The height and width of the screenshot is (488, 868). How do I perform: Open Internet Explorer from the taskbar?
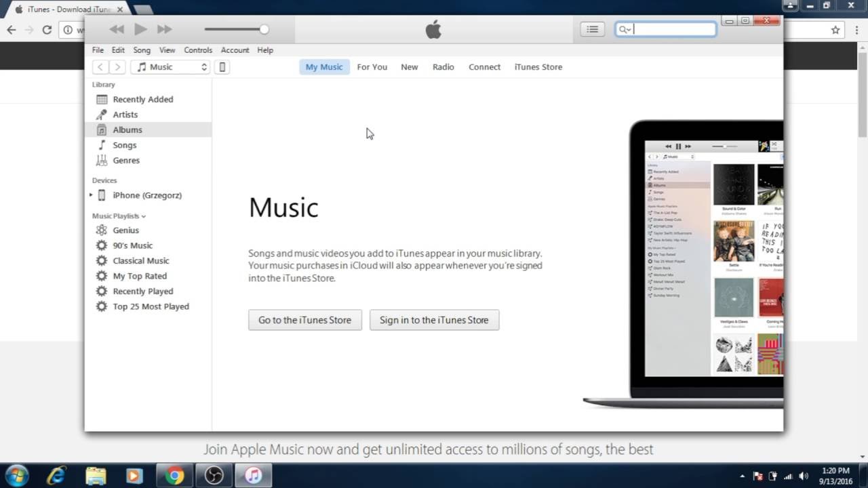click(57, 476)
